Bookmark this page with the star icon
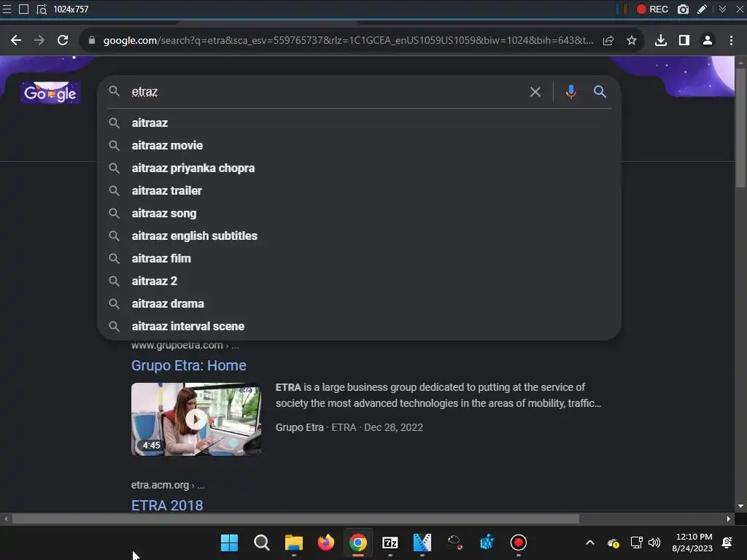Viewport: 747px width, 560px height. tap(632, 41)
